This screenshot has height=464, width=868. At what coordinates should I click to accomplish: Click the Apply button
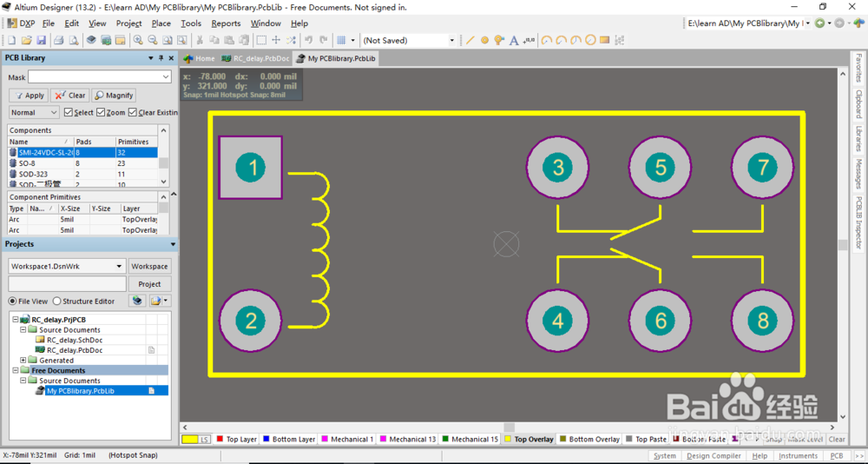[30, 96]
